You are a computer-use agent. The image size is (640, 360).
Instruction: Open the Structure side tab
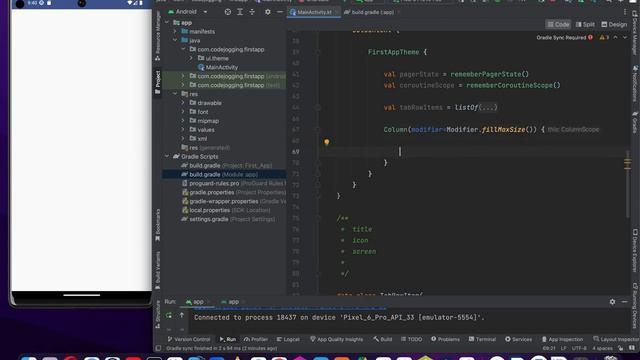(158, 314)
